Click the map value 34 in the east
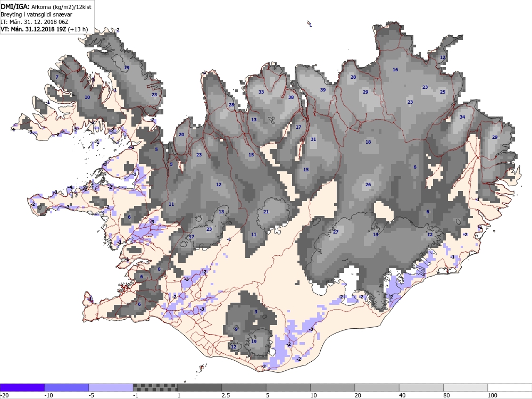This screenshot has height=399, width=532. pos(462,117)
